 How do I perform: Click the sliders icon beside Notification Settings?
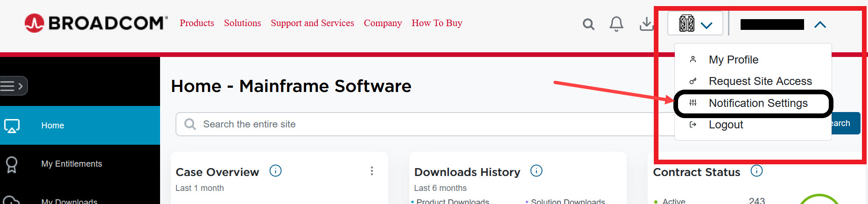coord(693,103)
